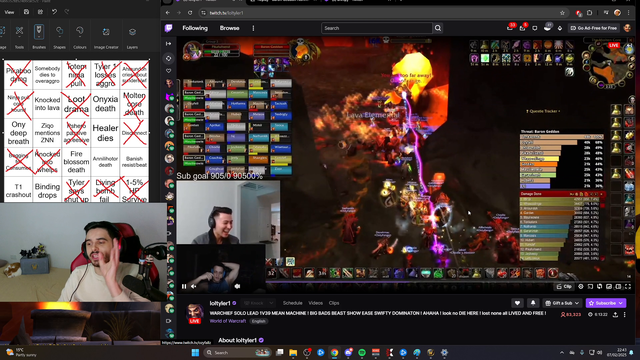The width and height of the screenshot is (640, 360).
Task: Click the share icon beside Save in Paint
Action: click(40, 12)
